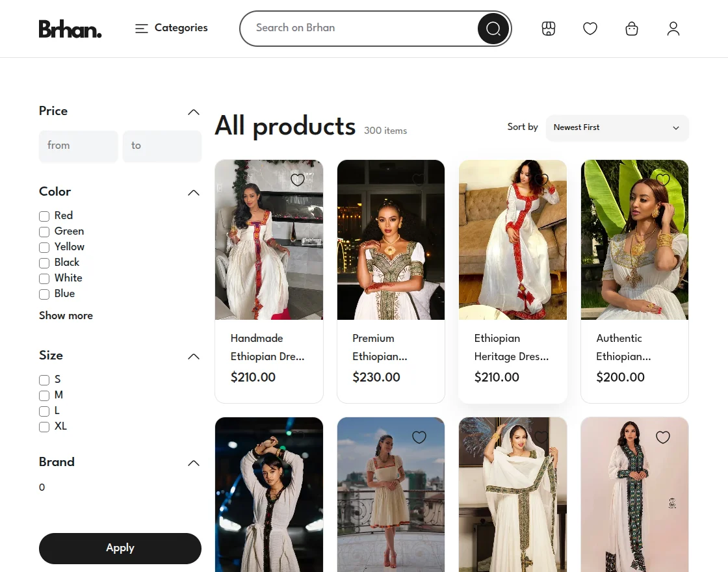The image size is (728, 572).
Task: Favorite the Handmade Ethiopian Dress with its heart icon
Action: pyautogui.click(x=298, y=179)
